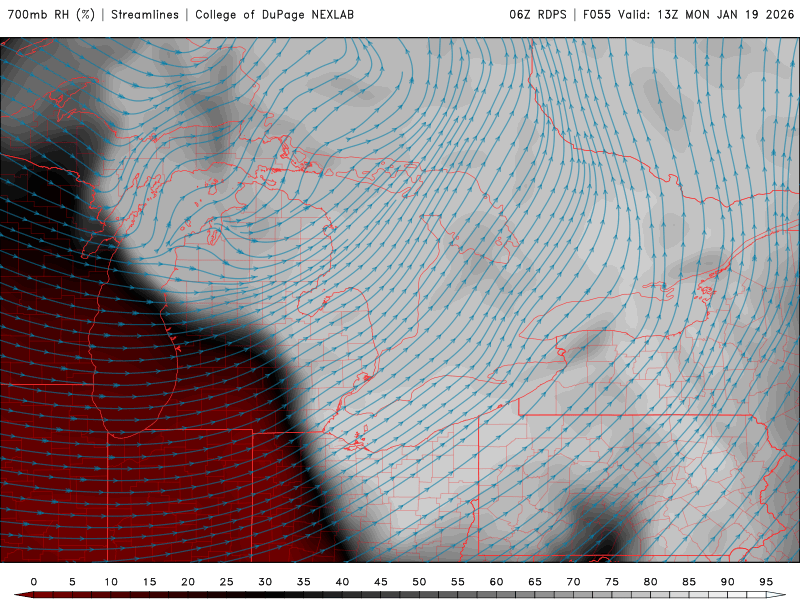The width and height of the screenshot is (800, 600).
Task: Select the '13Z MON JAN 19 2026' valid time
Action: click(x=726, y=14)
